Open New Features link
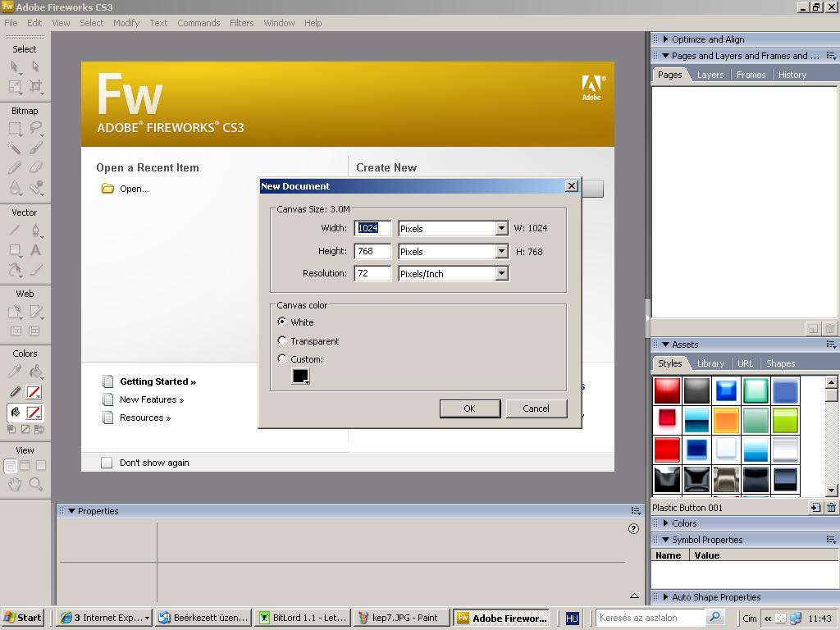Image resolution: width=840 pixels, height=630 pixels. pyautogui.click(x=152, y=399)
